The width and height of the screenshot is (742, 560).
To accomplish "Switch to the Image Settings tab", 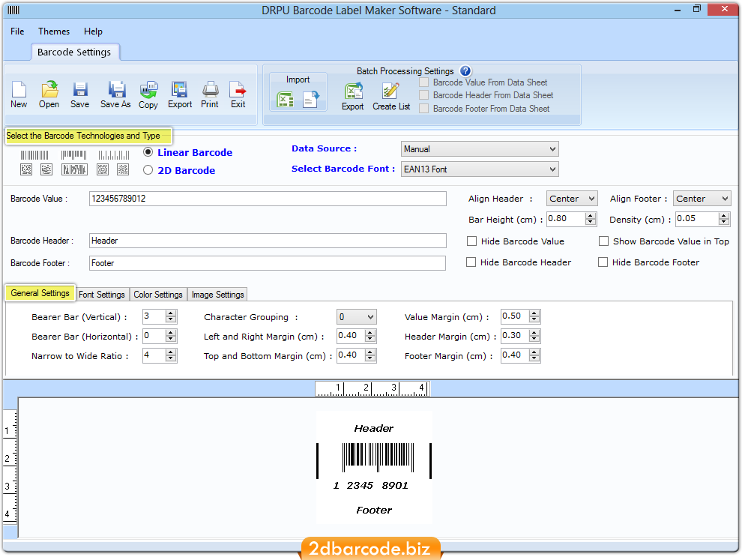I will tap(217, 295).
